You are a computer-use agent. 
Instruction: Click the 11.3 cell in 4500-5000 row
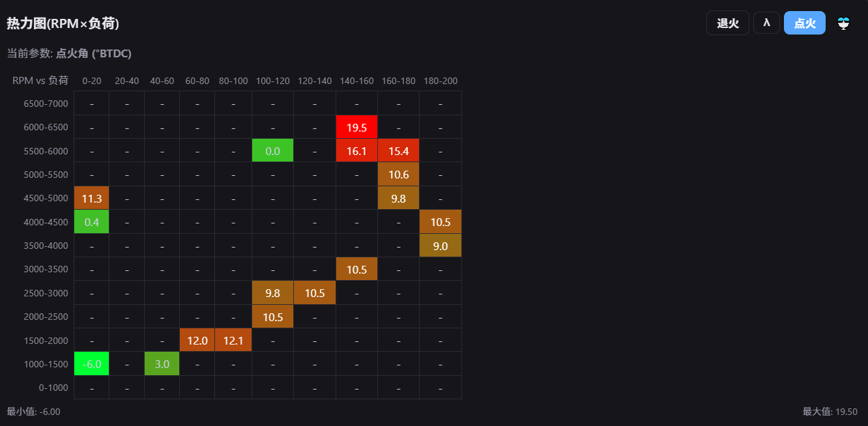point(92,198)
